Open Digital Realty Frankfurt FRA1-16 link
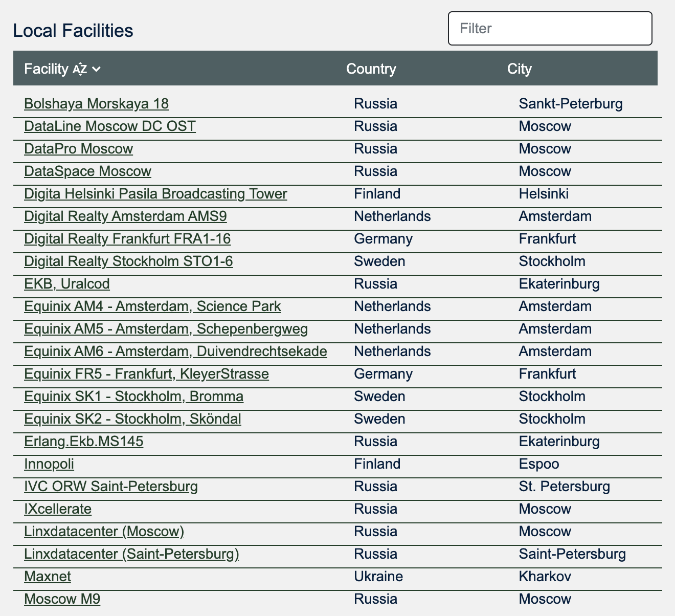This screenshot has height=616, width=675. [127, 239]
